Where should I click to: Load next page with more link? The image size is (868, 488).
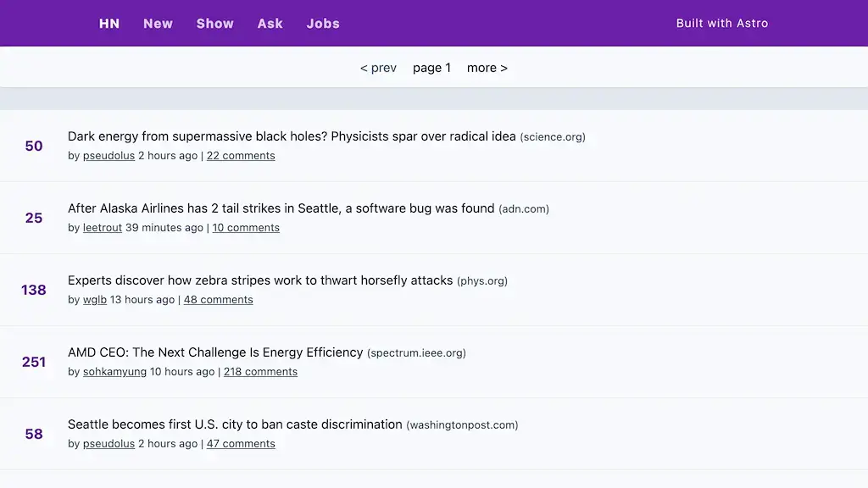coord(487,68)
